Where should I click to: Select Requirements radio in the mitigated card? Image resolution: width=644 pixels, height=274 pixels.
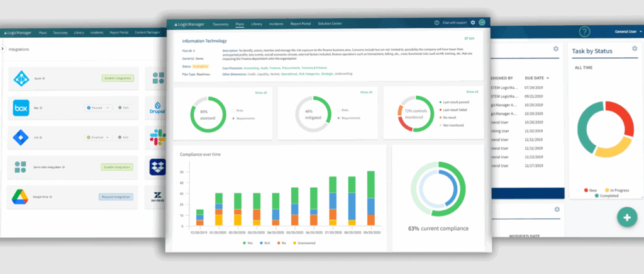(x=338, y=118)
